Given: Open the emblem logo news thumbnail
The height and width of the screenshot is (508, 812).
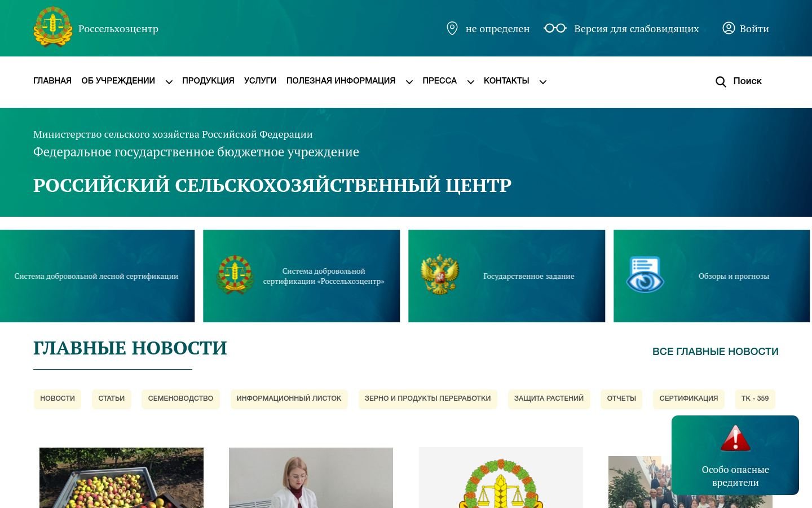Looking at the screenshot, I should pyautogui.click(x=501, y=478).
